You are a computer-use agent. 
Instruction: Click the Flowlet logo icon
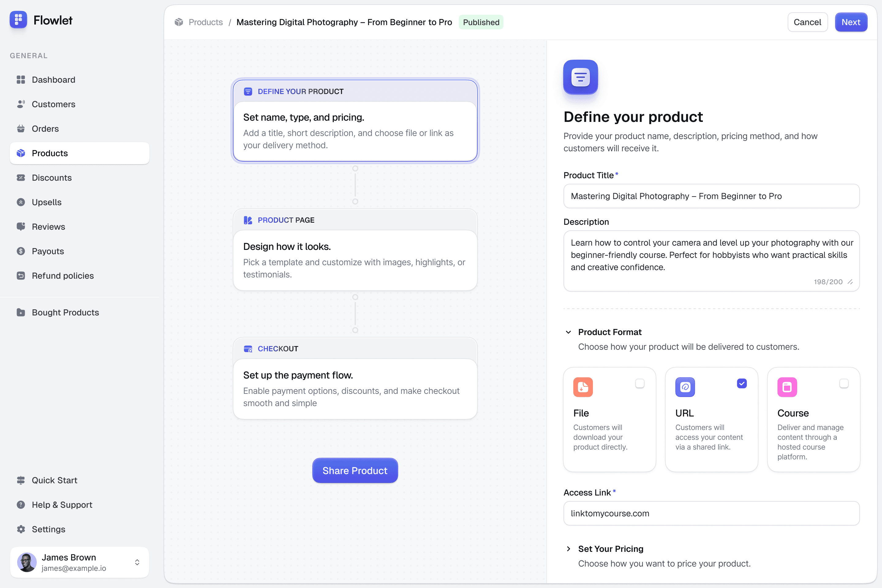(18, 20)
